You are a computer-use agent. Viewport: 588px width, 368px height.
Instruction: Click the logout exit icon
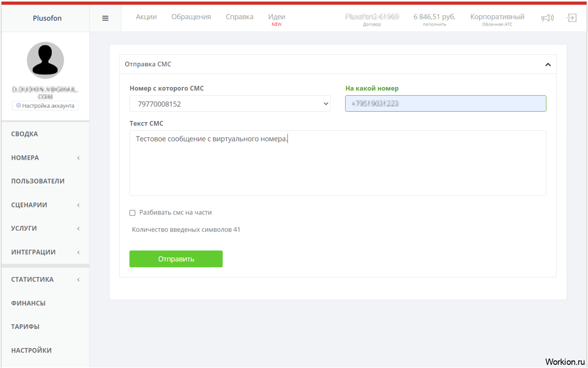tap(571, 18)
